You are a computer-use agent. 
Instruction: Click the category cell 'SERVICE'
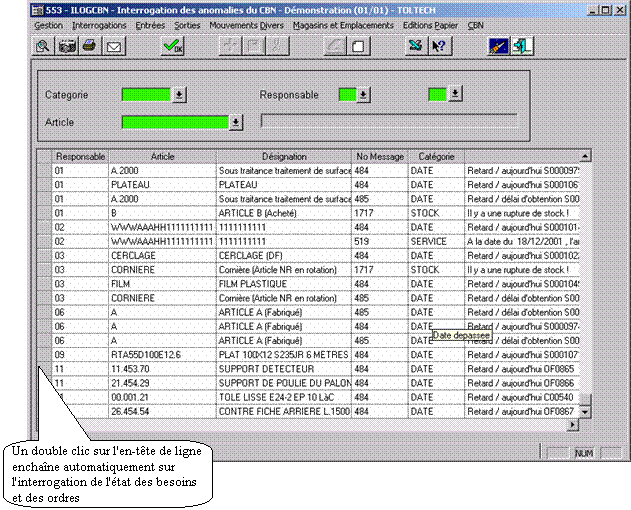click(436, 242)
